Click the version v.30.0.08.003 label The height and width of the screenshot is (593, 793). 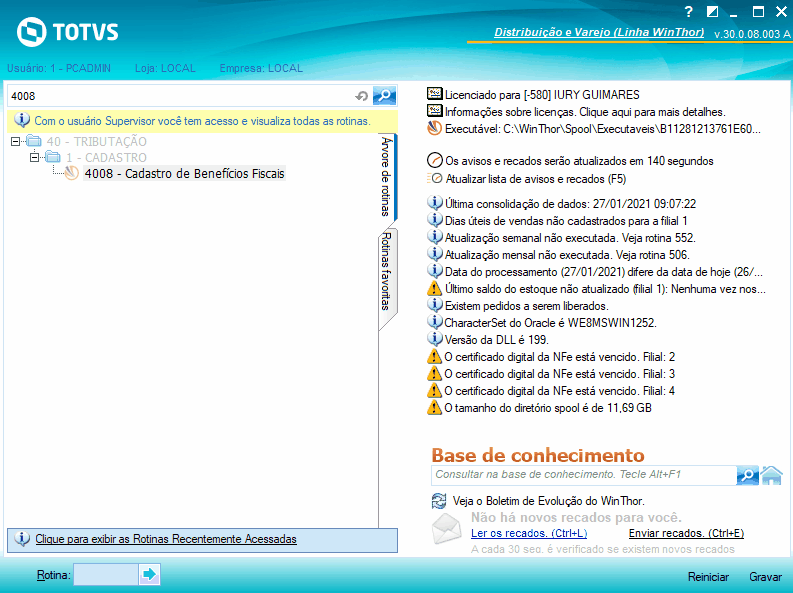tap(752, 34)
